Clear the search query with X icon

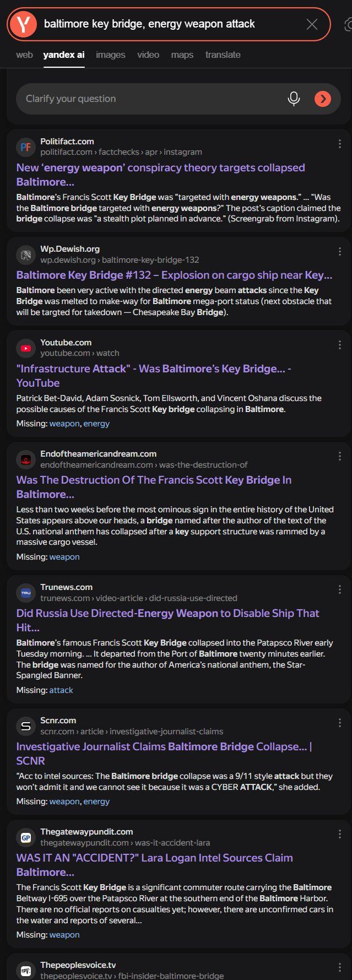click(312, 24)
